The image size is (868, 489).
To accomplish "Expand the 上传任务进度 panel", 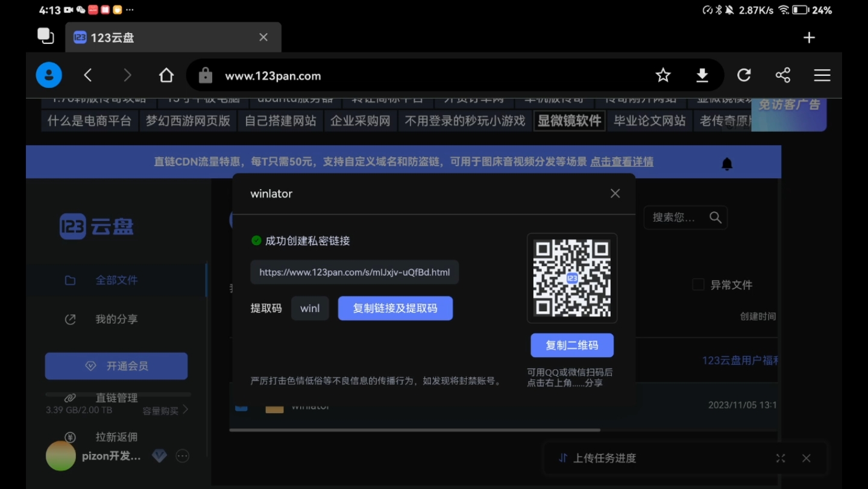I will [x=781, y=458].
